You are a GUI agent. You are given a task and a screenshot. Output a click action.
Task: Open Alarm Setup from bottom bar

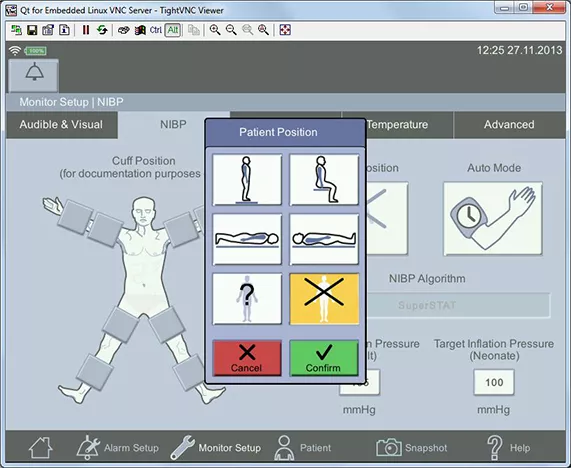coord(117,447)
